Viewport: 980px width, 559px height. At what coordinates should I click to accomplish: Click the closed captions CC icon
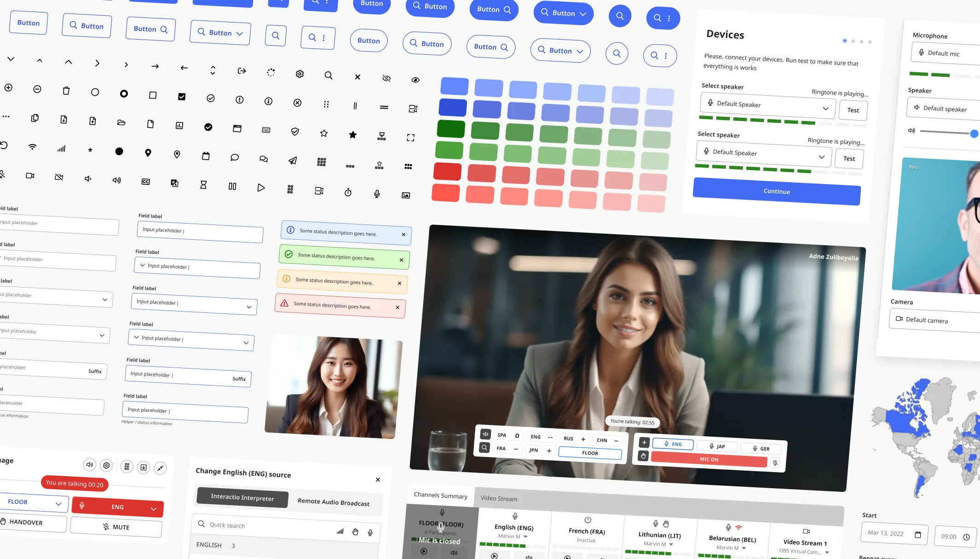click(x=145, y=182)
